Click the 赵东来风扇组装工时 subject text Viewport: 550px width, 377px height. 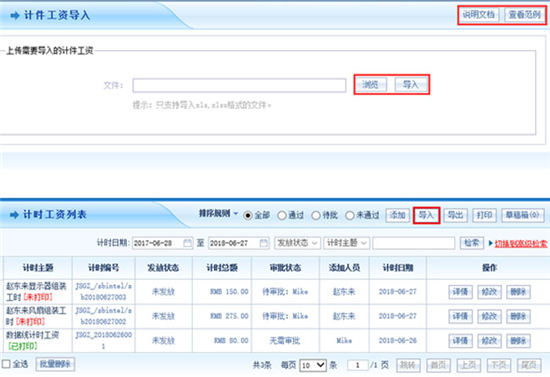(36, 316)
